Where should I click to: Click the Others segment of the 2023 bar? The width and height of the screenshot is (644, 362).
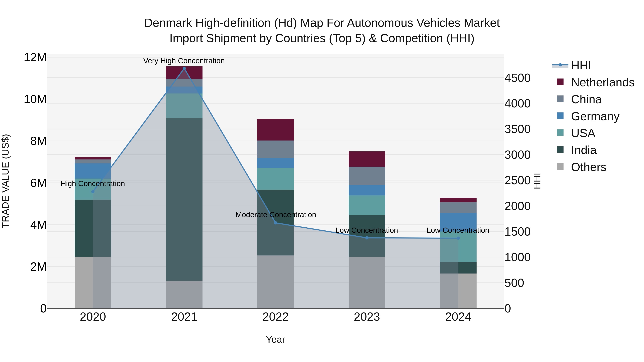pyautogui.click(x=367, y=283)
